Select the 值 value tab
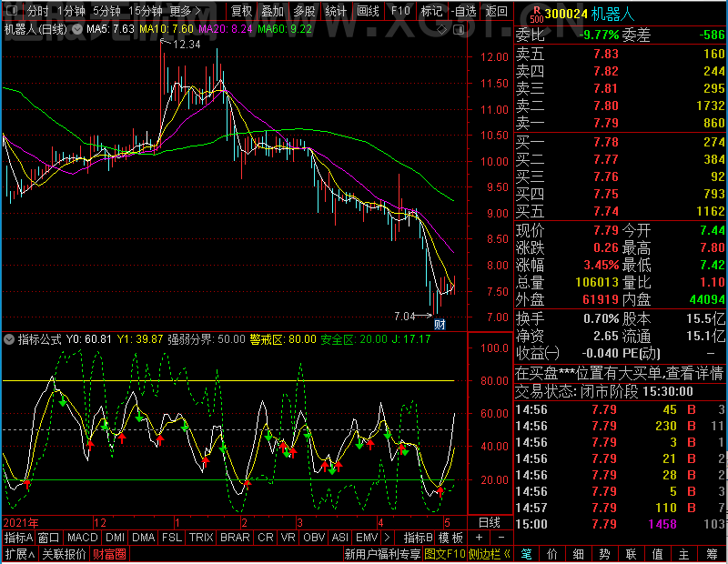Image resolution: width=728 pixels, height=564 pixels. coord(657,554)
